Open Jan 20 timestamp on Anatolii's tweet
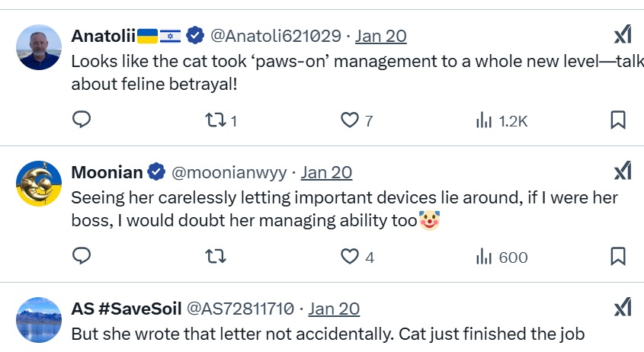This screenshot has width=644, height=352. pyautogui.click(x=381, y=36)
